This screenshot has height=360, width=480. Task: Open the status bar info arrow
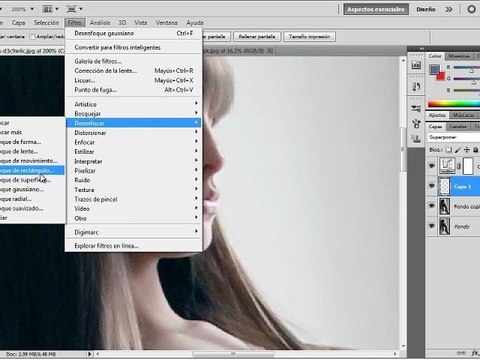coord(90,354)
